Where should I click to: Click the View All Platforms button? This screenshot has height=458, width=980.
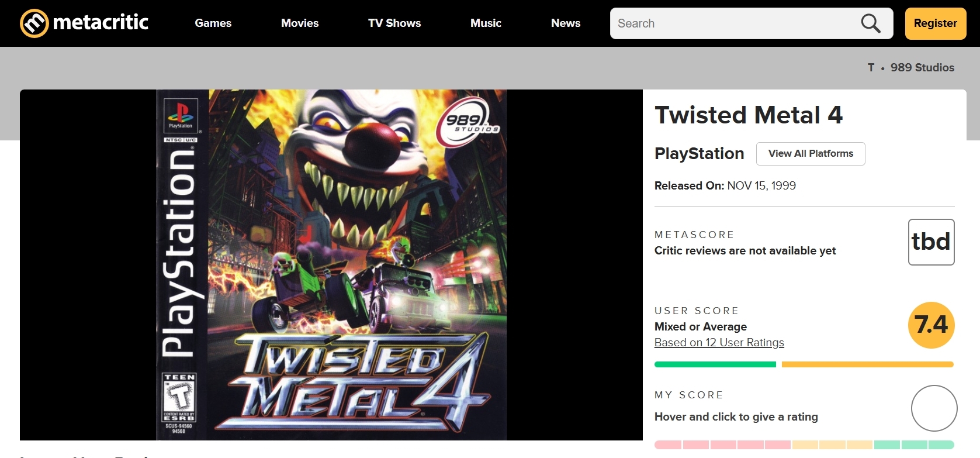coord(811,154)
